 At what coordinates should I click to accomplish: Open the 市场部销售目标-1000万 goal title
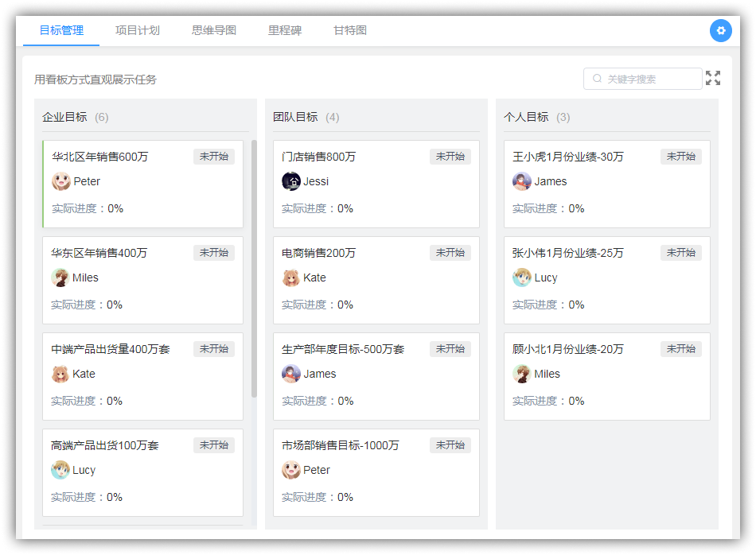341,445
